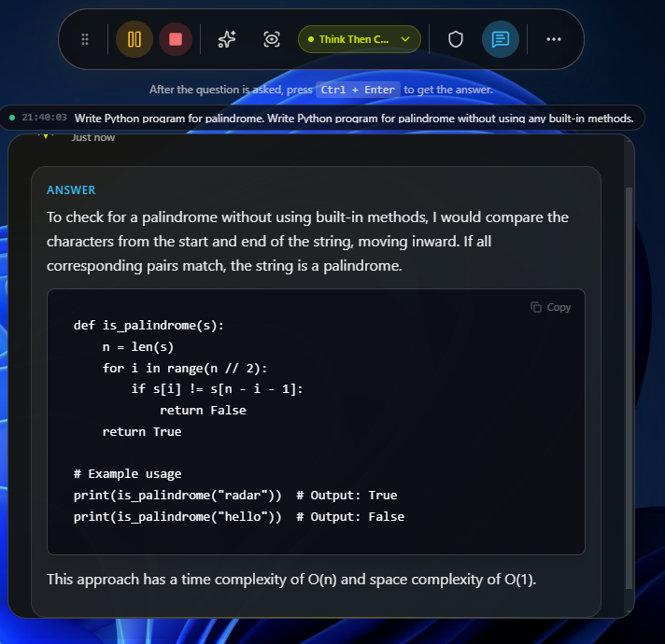Viewport: 665px width, 644px height.
Task: Click the screen capture eye icon
Action: point(272,39)
